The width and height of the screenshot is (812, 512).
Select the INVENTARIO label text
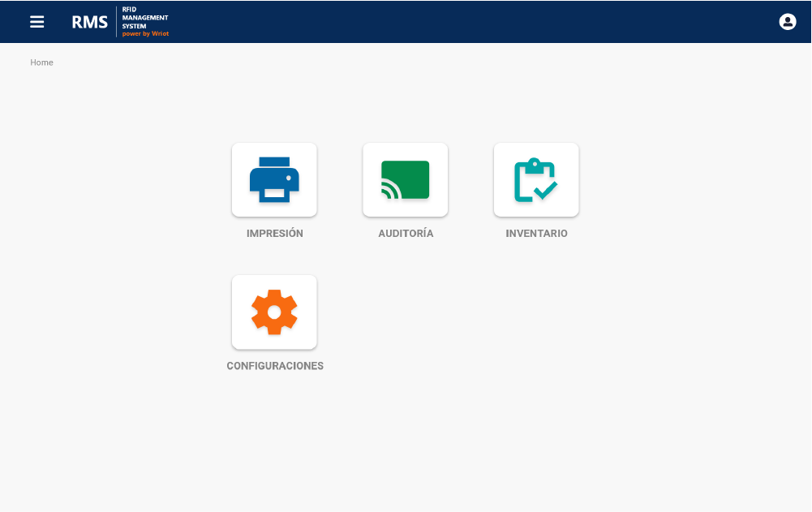(x=536, y=234)
